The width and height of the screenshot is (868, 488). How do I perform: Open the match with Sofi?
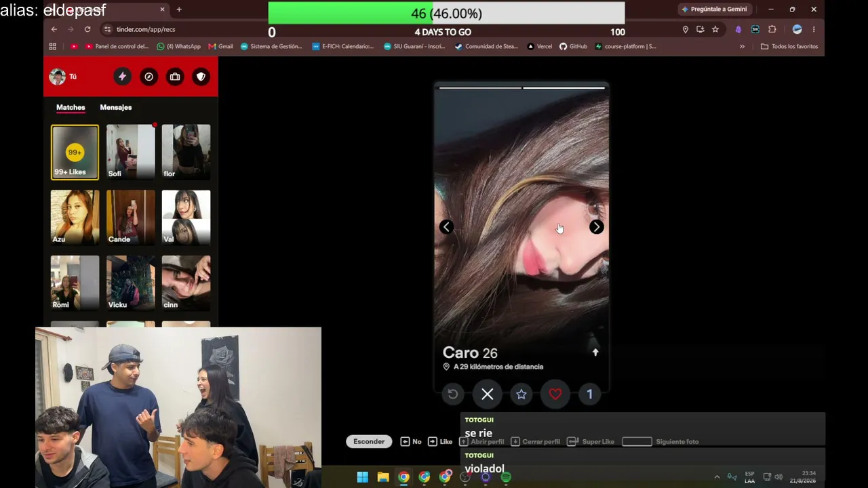(x=130, y=152)
